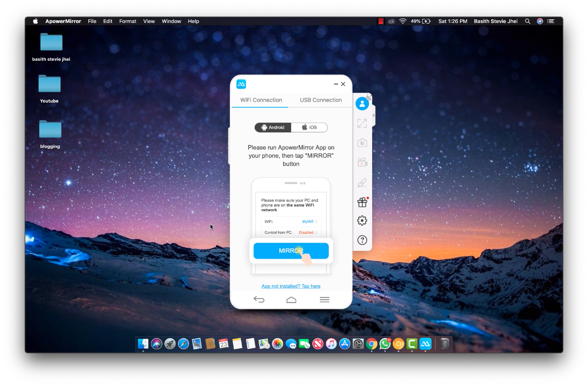Tap the phone menu navigation icon
The image size is (588, 386).
click(324, 300)
